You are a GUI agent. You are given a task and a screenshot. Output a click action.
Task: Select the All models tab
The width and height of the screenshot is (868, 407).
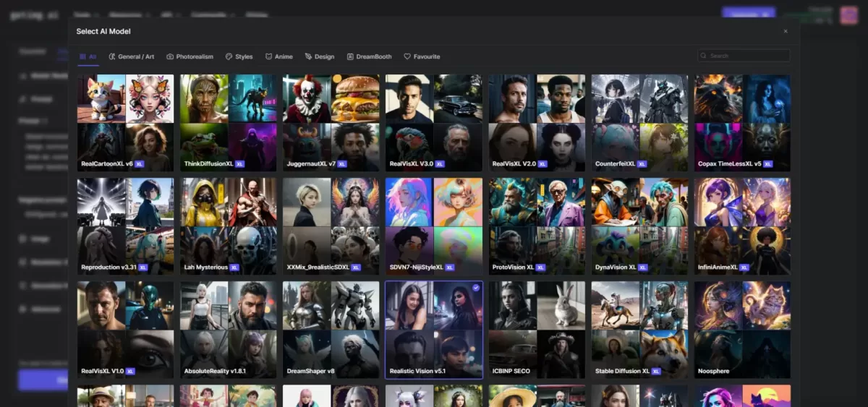88,56
